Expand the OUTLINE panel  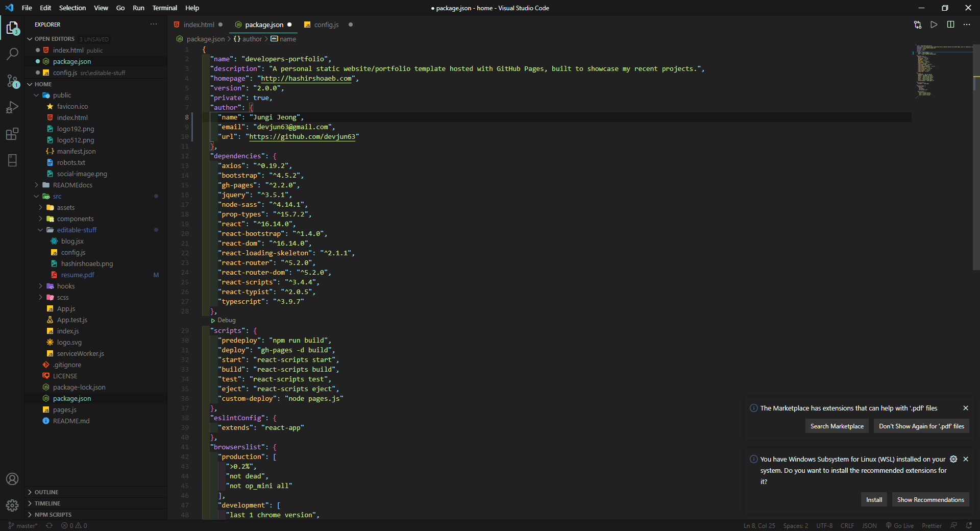[x=96, y=492]
